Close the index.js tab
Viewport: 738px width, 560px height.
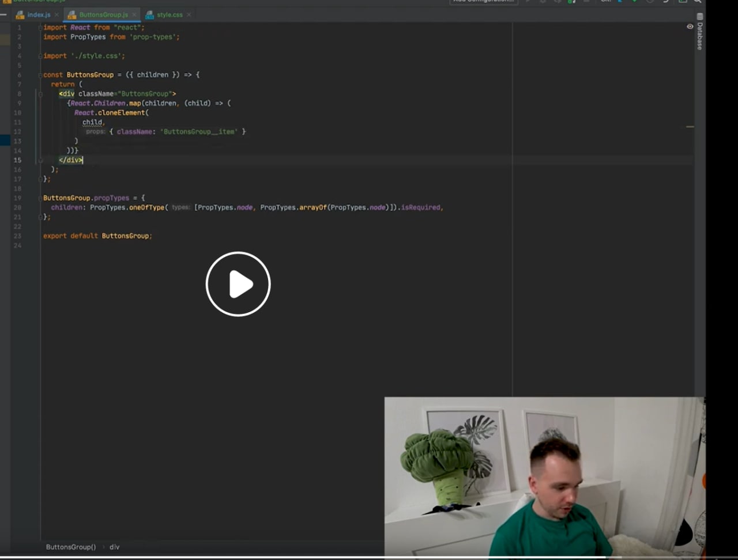coord(57,15)
